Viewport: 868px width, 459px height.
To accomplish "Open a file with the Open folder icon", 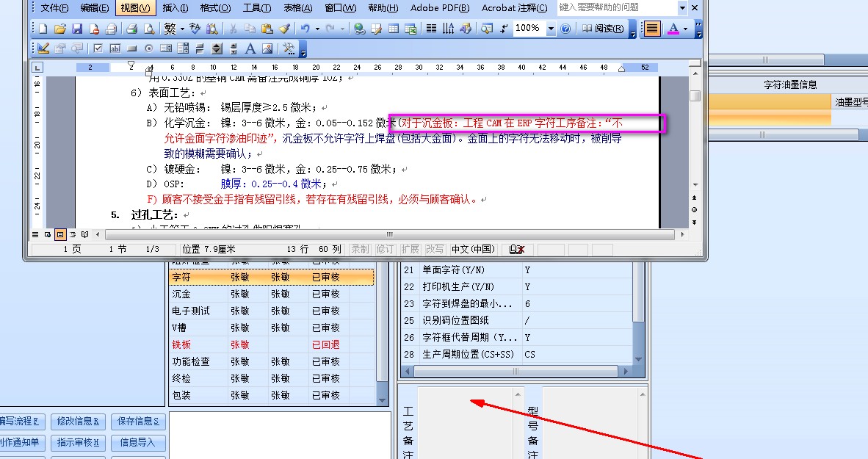I will tap(59, 28).
